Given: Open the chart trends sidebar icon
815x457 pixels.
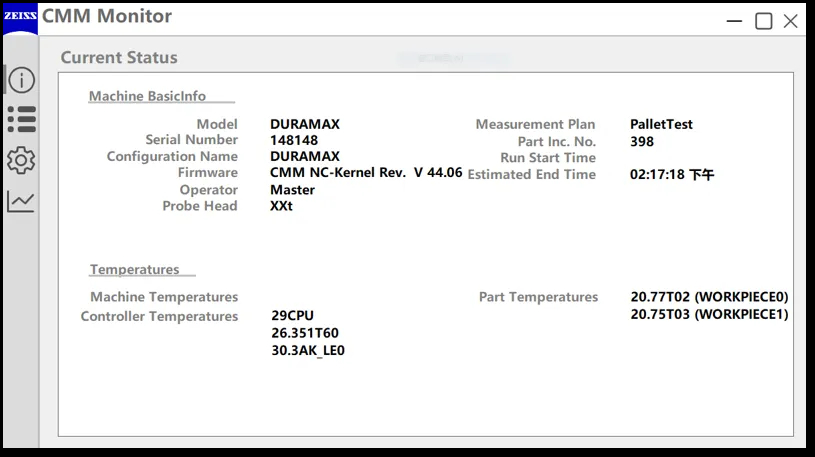Looking at the screenshot, I should pyautogui.click(x=21, y=201).
